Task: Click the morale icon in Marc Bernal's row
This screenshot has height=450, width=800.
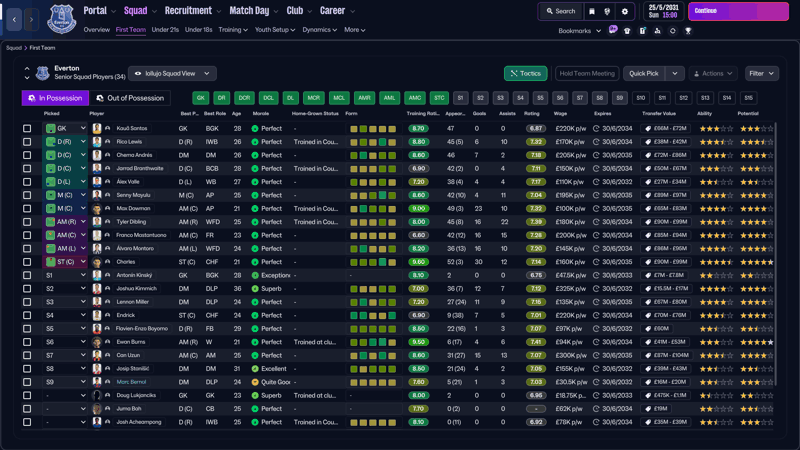Action: pos(255,382)
